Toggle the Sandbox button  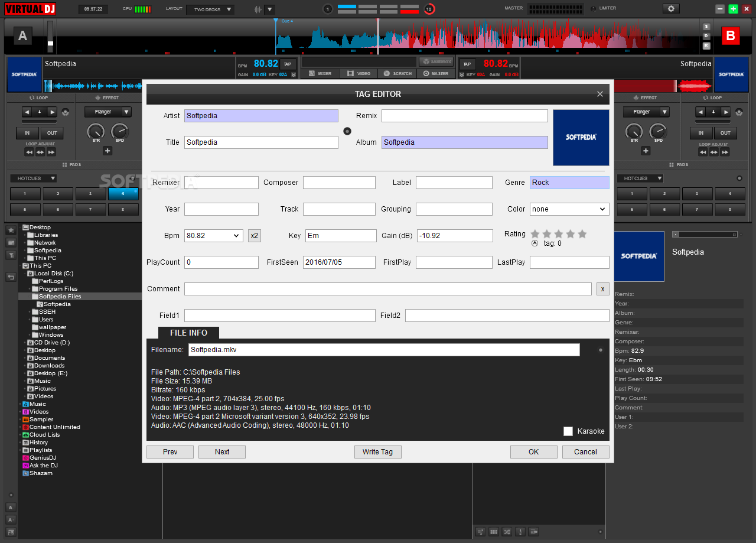(x=436, y=61)
